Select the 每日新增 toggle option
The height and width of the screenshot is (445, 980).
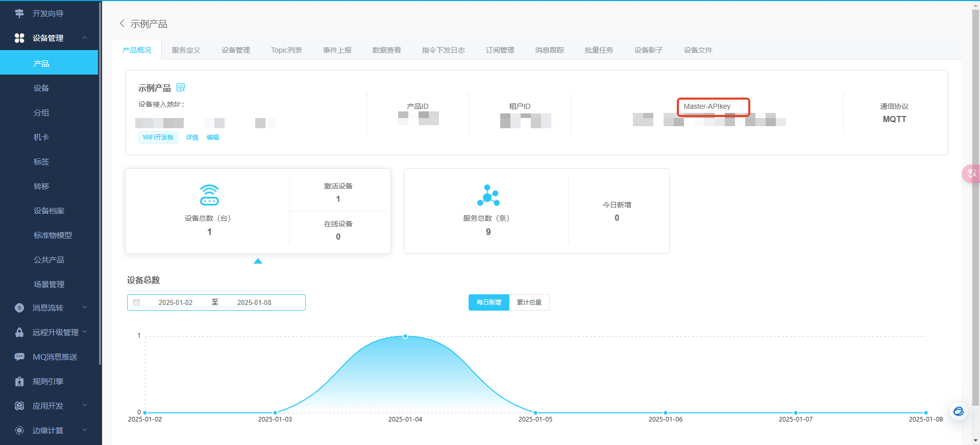[489, 302]
